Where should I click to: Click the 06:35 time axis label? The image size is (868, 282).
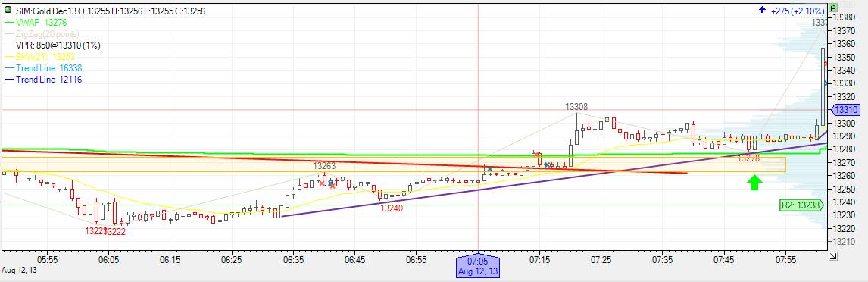[x=293, y=259]
